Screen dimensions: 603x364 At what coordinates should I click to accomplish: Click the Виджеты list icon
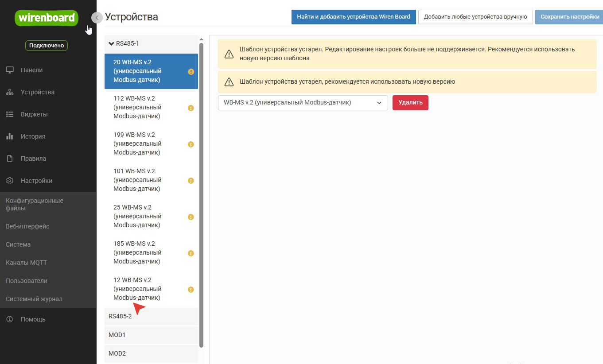click(x=10, y=114)
